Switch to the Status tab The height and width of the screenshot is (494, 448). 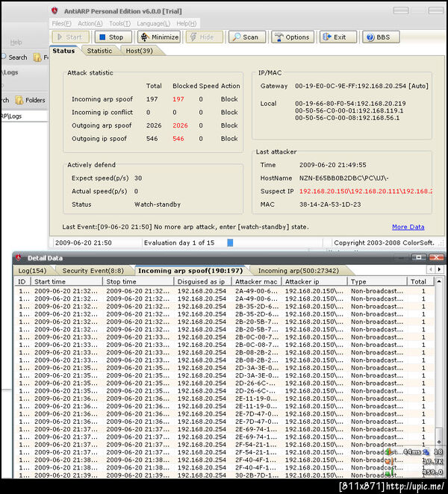(63, 51)
